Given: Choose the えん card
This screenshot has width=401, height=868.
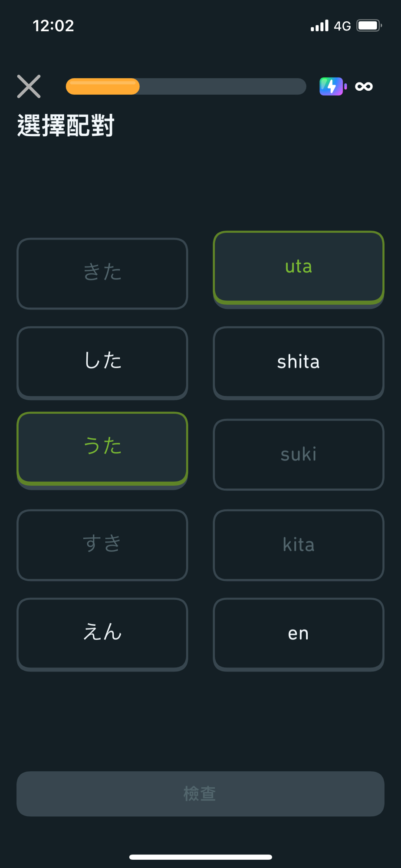Looking at the screenshot, I should tap(102, 633).
